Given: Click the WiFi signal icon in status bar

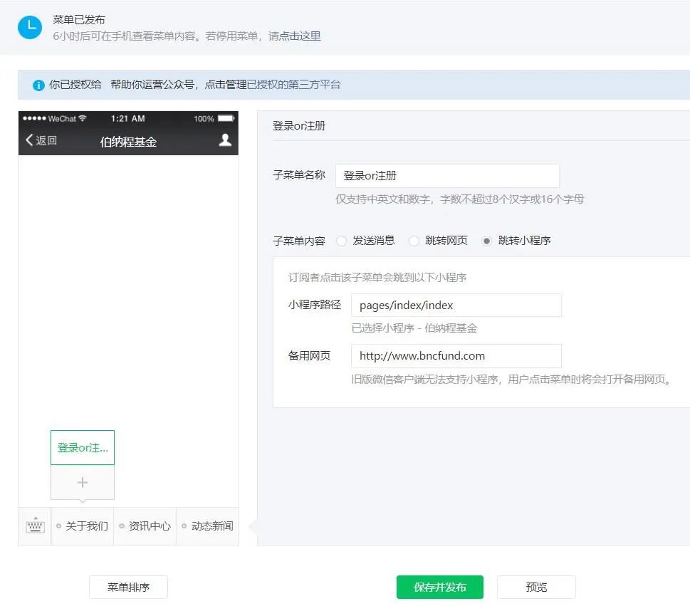Looking at the screenshot, I should (x=83, y=118).
